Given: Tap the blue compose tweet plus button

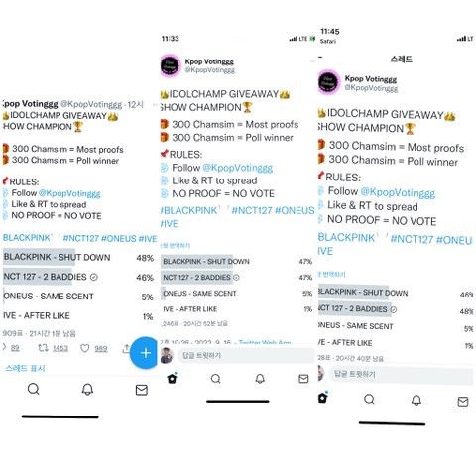Looking at the screenshot, I should (145, 353).
